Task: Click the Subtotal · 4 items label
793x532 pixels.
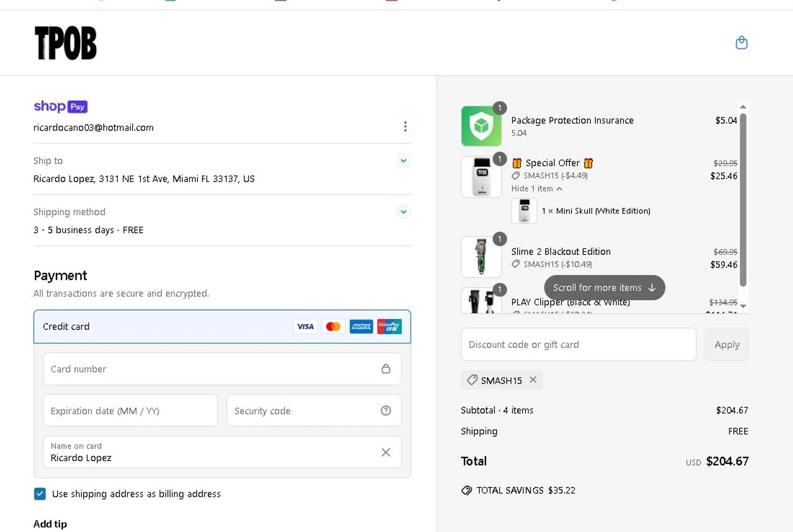Action: point(497,410)
